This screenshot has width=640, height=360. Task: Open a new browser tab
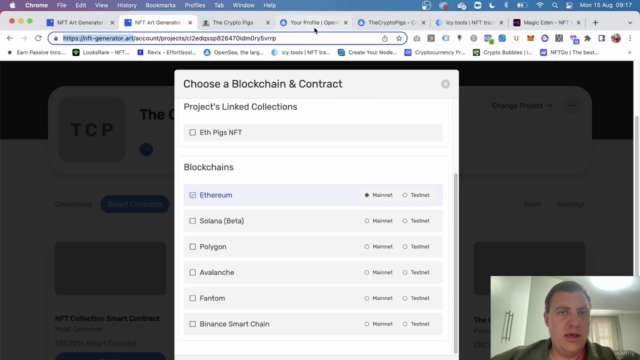[x=595, y=23]
